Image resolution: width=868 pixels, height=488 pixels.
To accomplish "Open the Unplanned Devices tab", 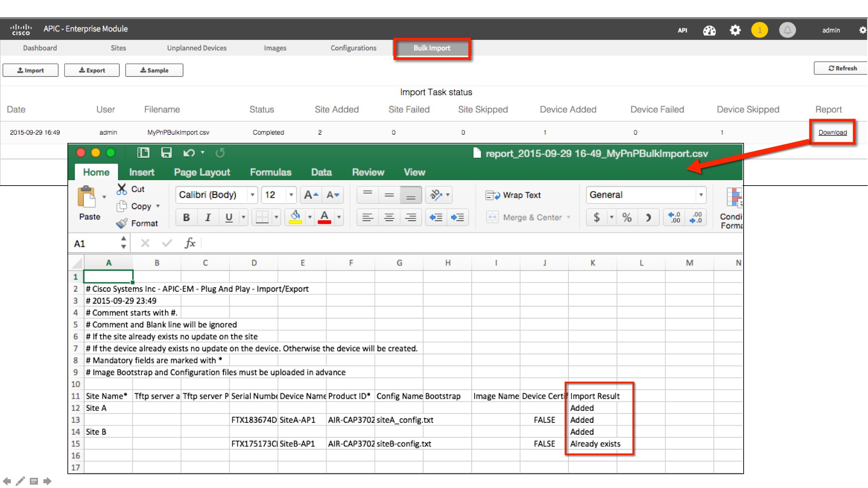I will [197, 48].
